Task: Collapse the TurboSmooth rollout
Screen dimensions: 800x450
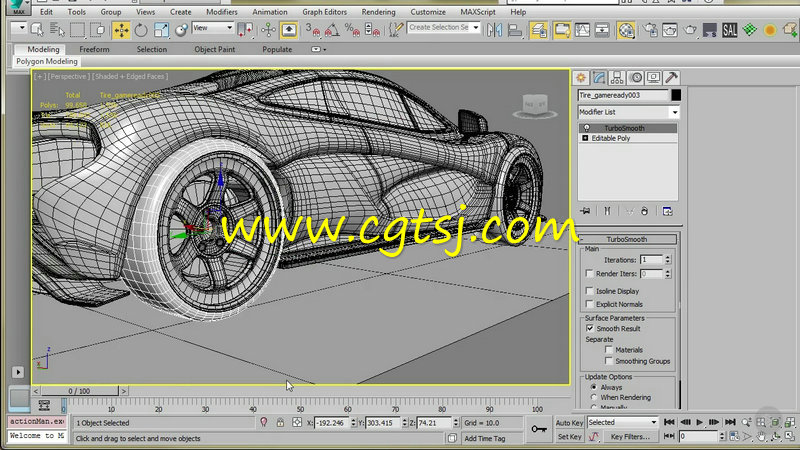Action: tap(627, 239)
